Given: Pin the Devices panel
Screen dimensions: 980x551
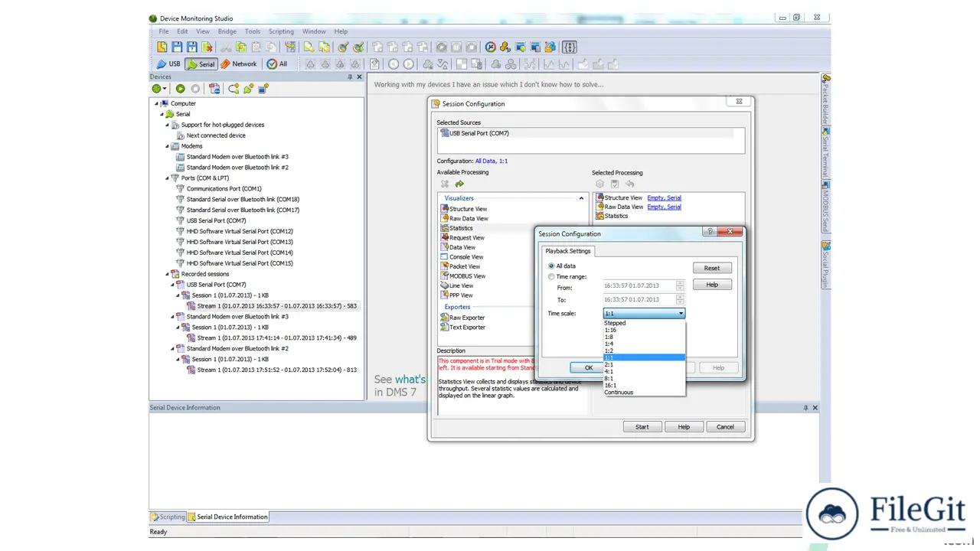Looking at the screenshot, I should (350, 77).
